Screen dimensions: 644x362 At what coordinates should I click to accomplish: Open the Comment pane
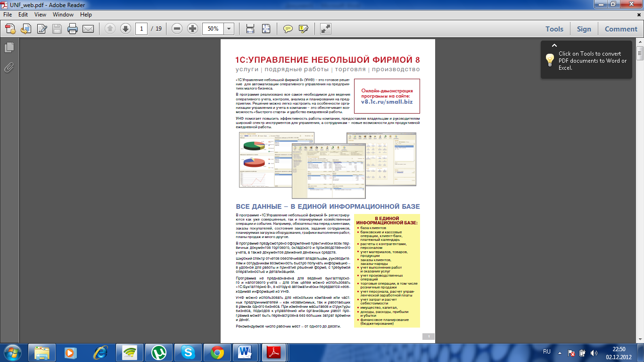pos(621,29)
